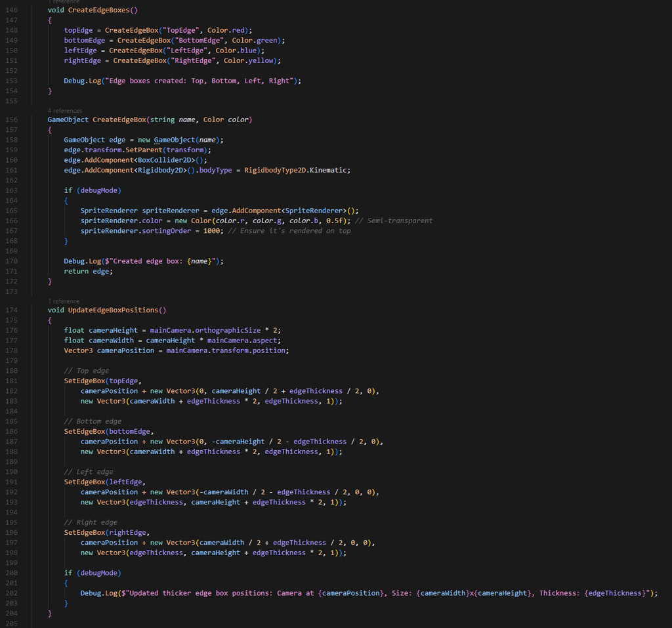Click SetParent on line 159

pyautogui.click(x=144, y=150)
